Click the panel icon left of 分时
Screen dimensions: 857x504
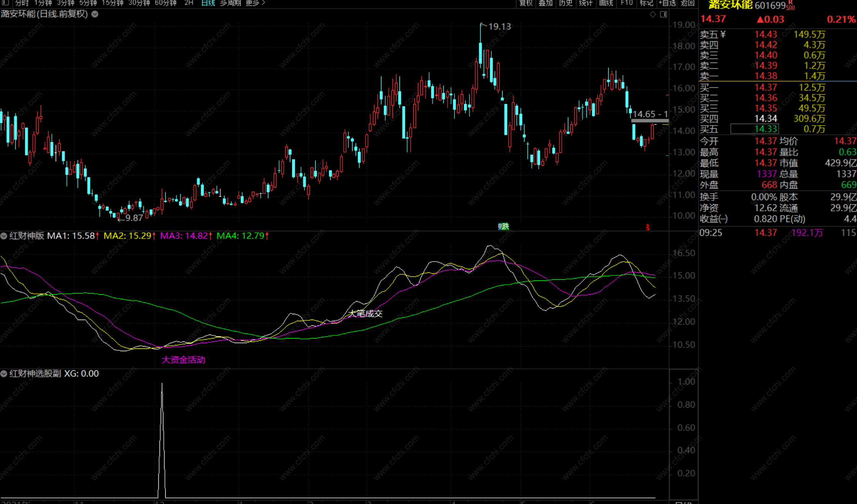5,3
